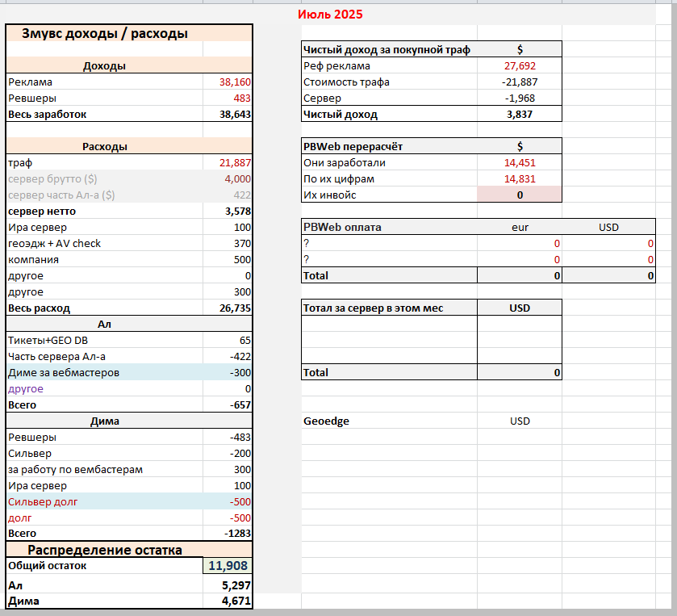Click the 'USD' header in PBWeb оплата
Viewport: 677px width, 616px height.
(608, 227)
